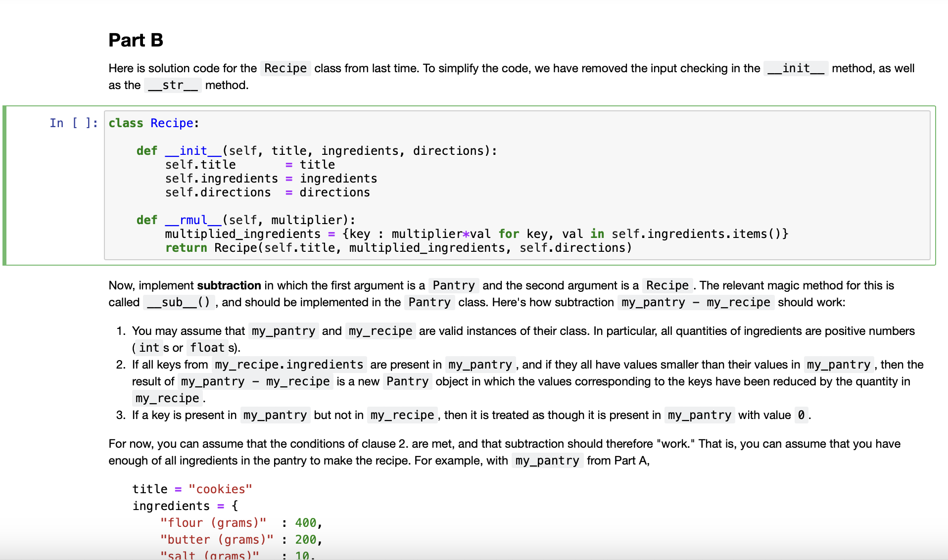This screenshot has height=560, width=948.
Task: Click the my_recipe.ingredients code span in item 2
Action: click(289, 365)
